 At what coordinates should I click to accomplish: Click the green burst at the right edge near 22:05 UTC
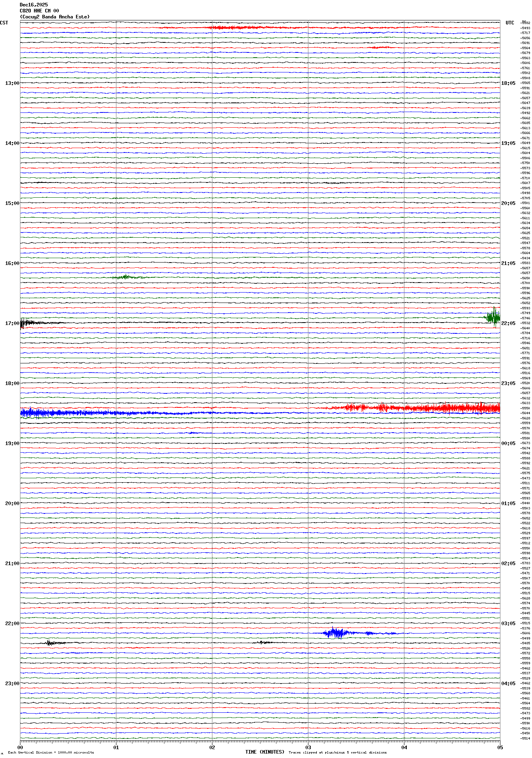[x=493, y=318]
